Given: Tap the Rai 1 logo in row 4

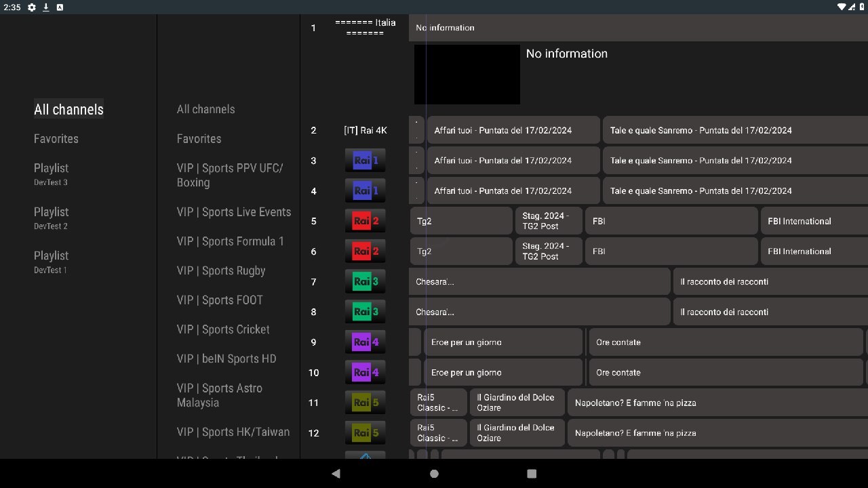Looking at the screenshot, I should (365, 191).
